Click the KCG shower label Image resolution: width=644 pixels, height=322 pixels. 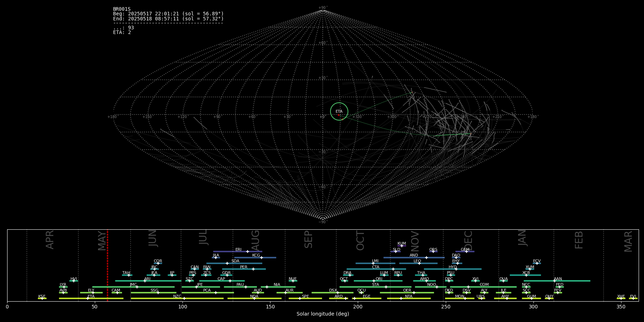(x=256, y=255)
